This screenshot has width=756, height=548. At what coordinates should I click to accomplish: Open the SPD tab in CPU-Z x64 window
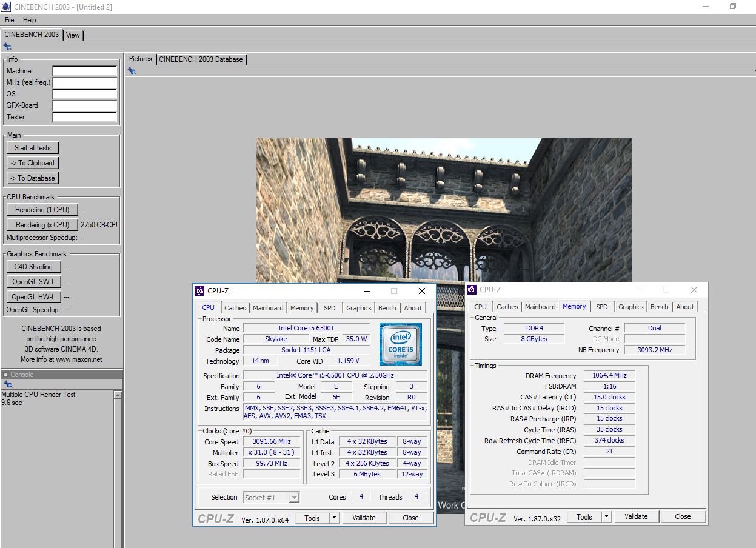pos(330,308)
